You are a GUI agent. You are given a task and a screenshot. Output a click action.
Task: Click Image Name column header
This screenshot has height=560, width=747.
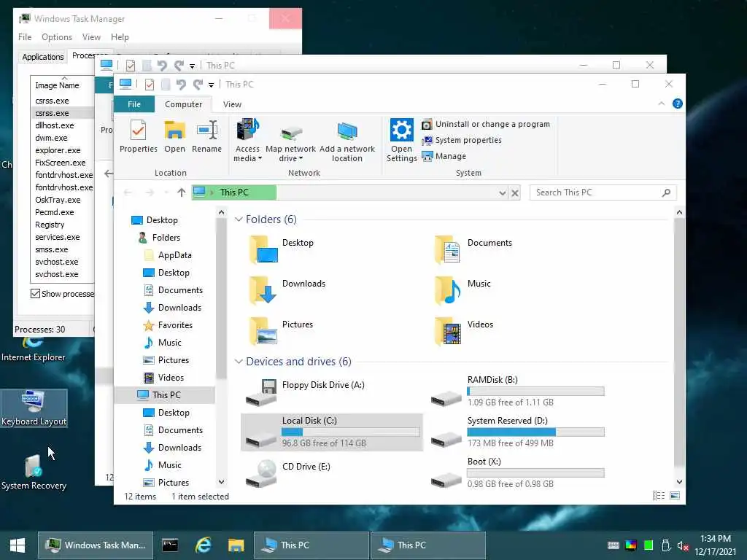(x=62, y=85)
